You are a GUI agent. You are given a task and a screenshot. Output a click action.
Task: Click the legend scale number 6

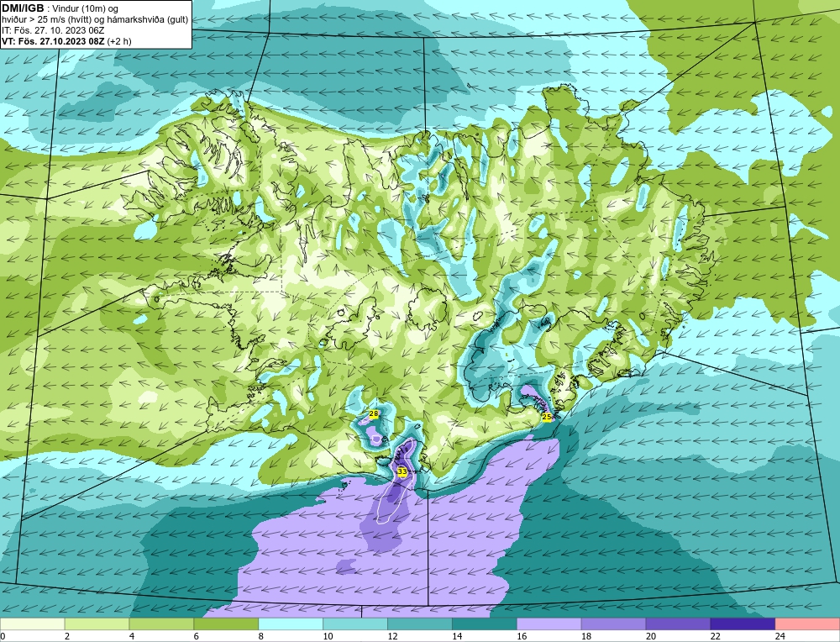197,636
